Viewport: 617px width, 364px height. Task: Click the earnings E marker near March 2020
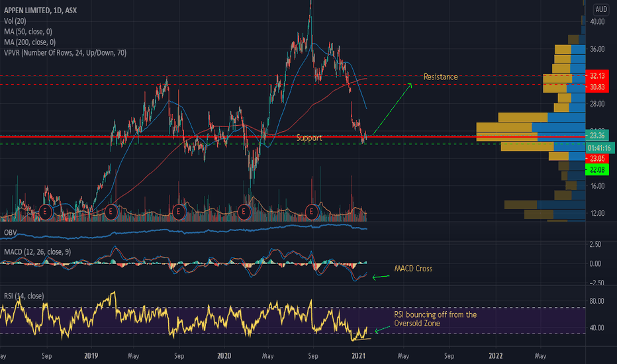(244, 212)
